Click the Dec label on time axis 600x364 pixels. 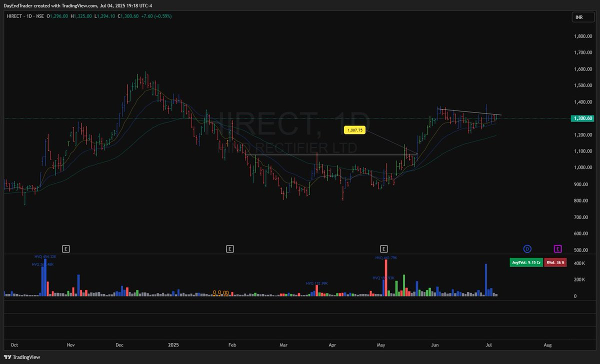pos(119,345)
